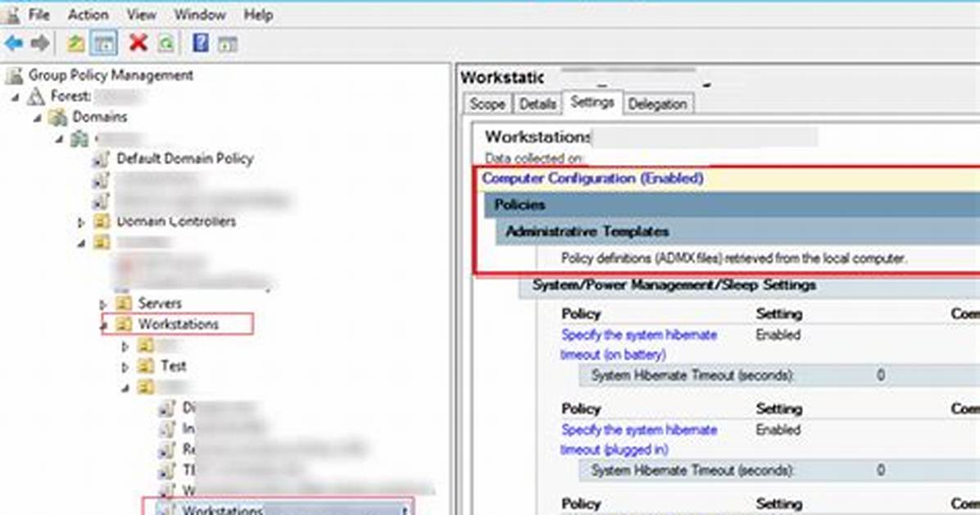Click the Forward arrow toolbar icon
The width and height of the screenshot is (980, 515).
[40, 43]
